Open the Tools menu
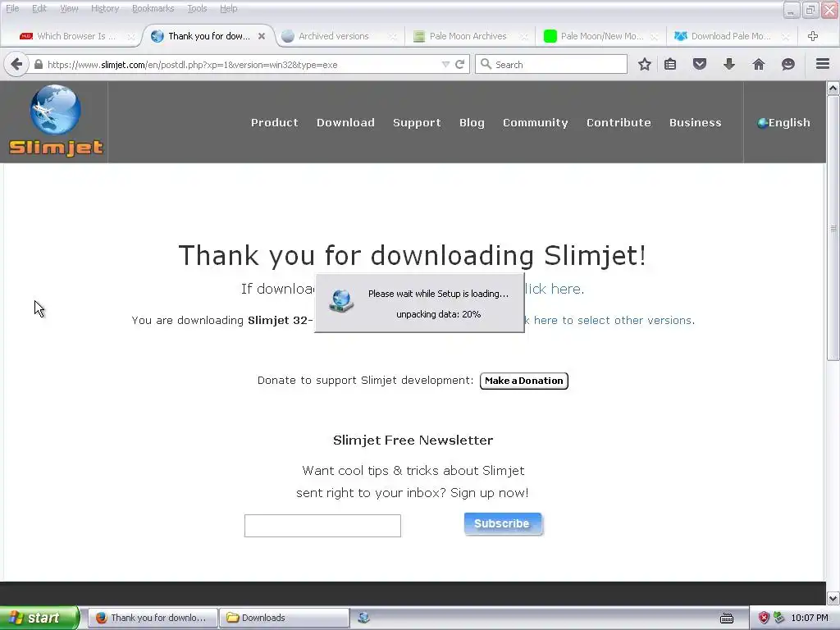 pos(197,8)
